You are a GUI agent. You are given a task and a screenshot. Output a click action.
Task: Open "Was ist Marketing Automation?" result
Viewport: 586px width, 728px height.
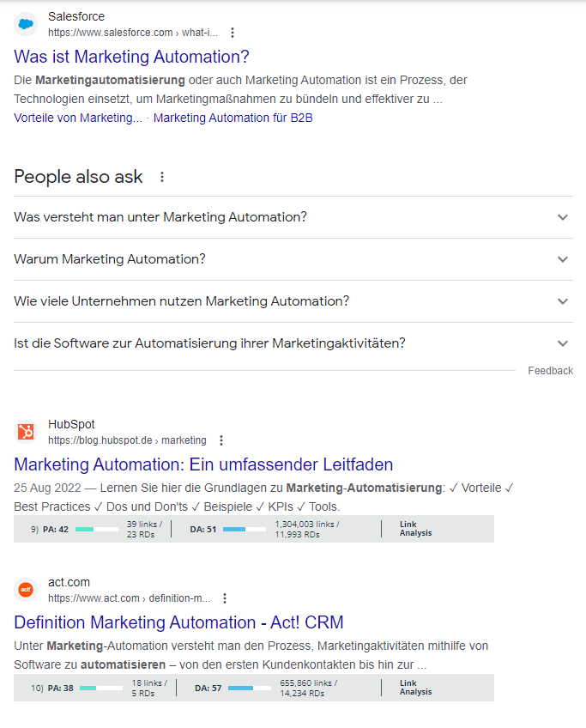pyautogui.click(x=131, y=57)
